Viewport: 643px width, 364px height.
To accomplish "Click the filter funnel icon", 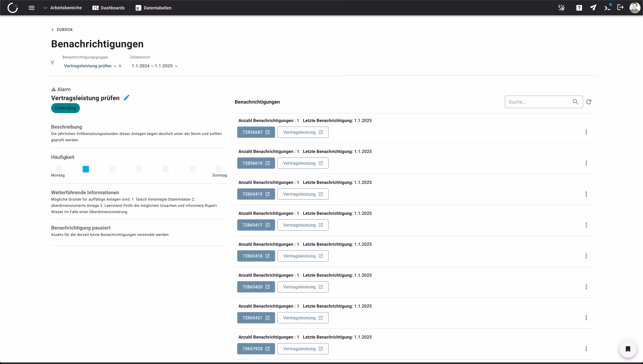I will 52,63.
